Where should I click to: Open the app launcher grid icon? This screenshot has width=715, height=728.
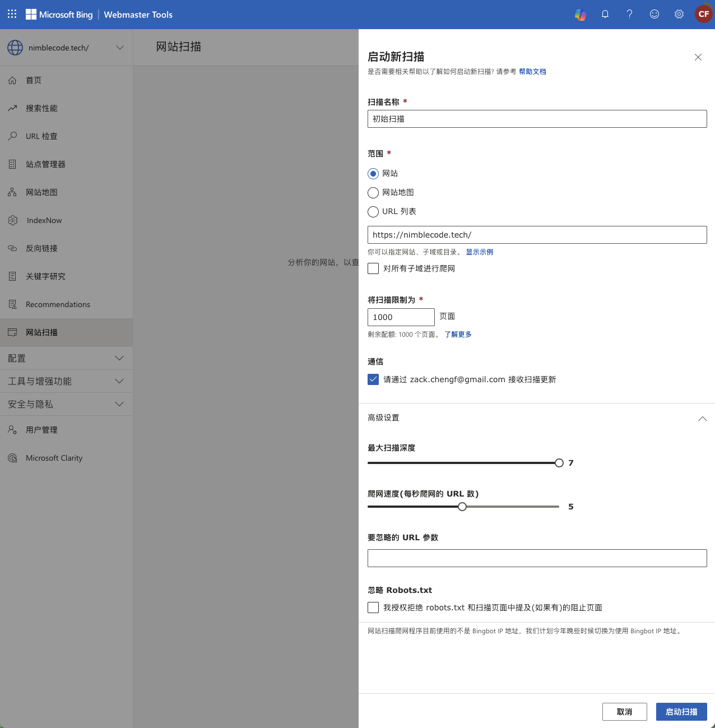tap(12, 14)
